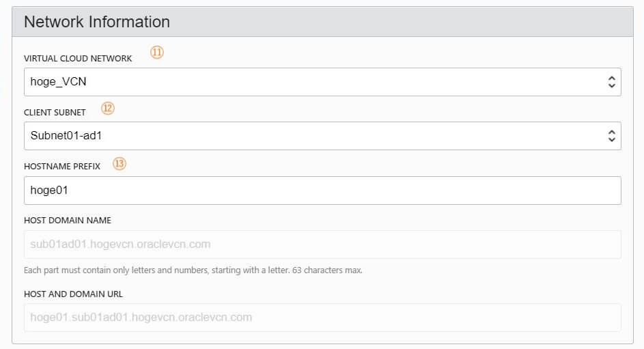Open the Virtual Cloud Network dropdown arrows
Viewport: 644px width, 349px height.
[611, 82]
